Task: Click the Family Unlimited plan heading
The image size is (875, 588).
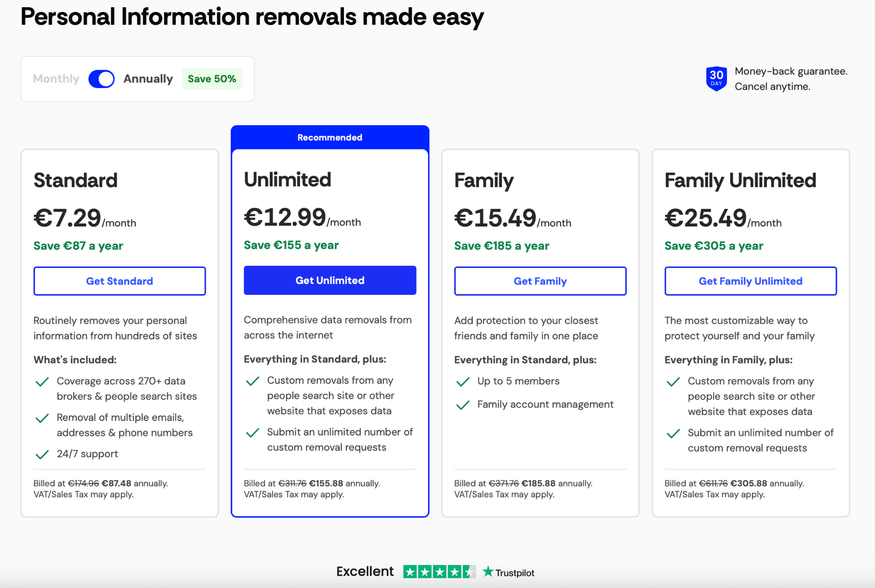Action: [740, 181]
